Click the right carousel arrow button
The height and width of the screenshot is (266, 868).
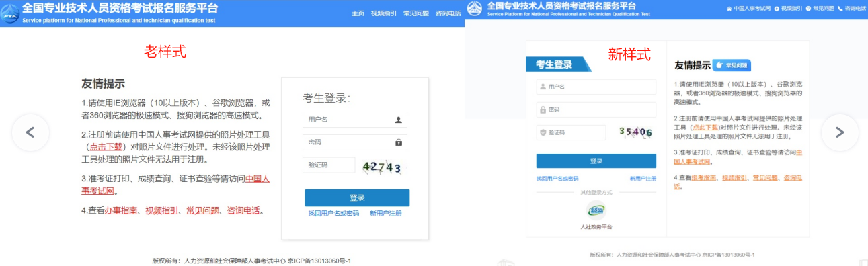[x=840, y=132]
